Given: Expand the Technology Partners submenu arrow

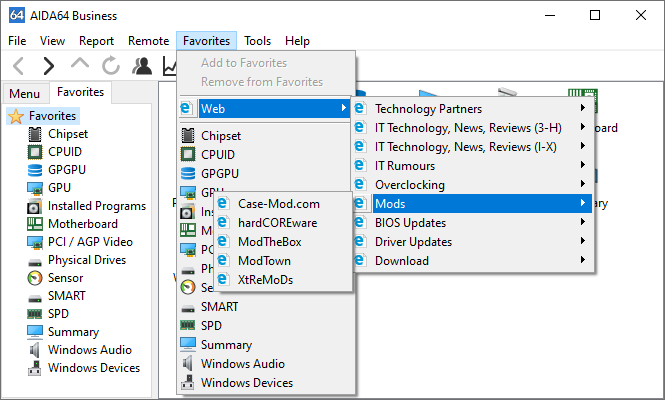Looking at the screenshot, I should 583,108.
